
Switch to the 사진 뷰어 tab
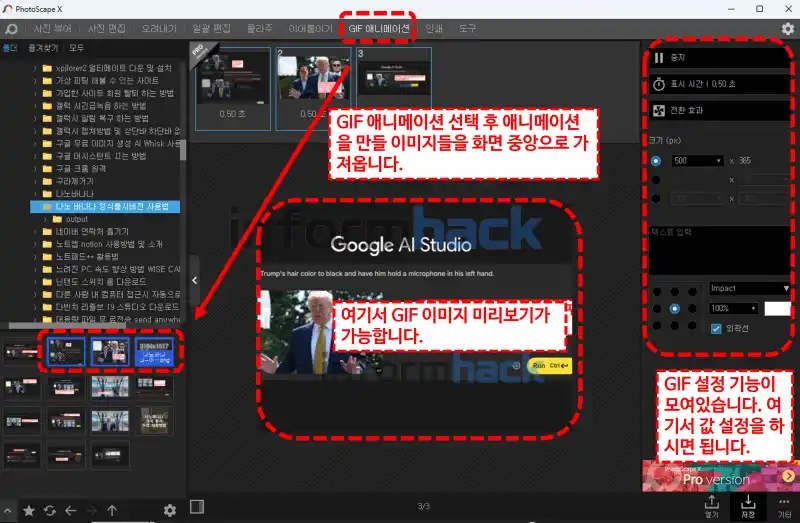click(x=53, y=29)
